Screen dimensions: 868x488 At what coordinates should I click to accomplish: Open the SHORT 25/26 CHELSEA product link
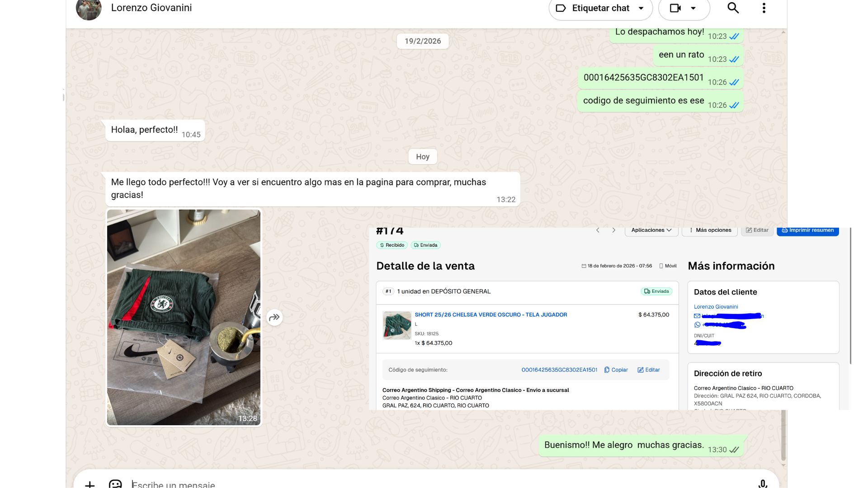[x=491, y=314]
